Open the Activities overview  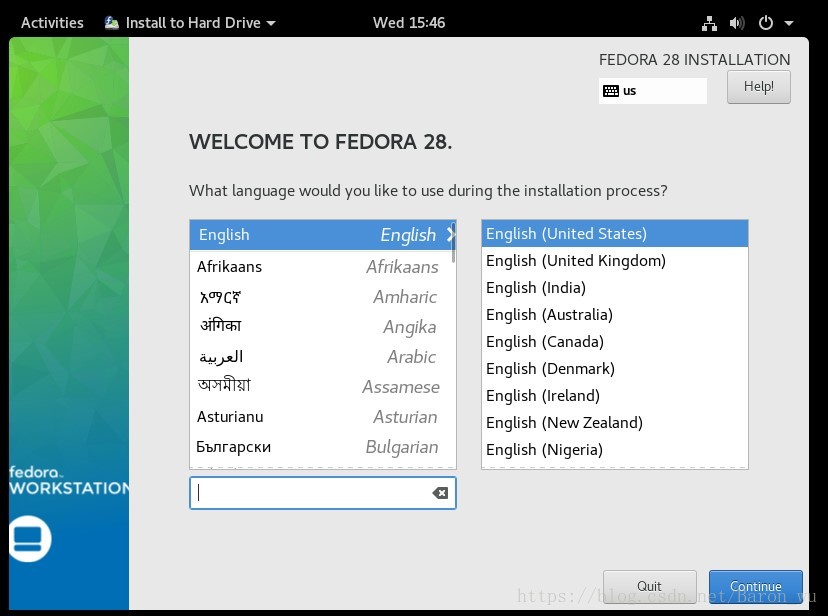(x=52, y=23)
